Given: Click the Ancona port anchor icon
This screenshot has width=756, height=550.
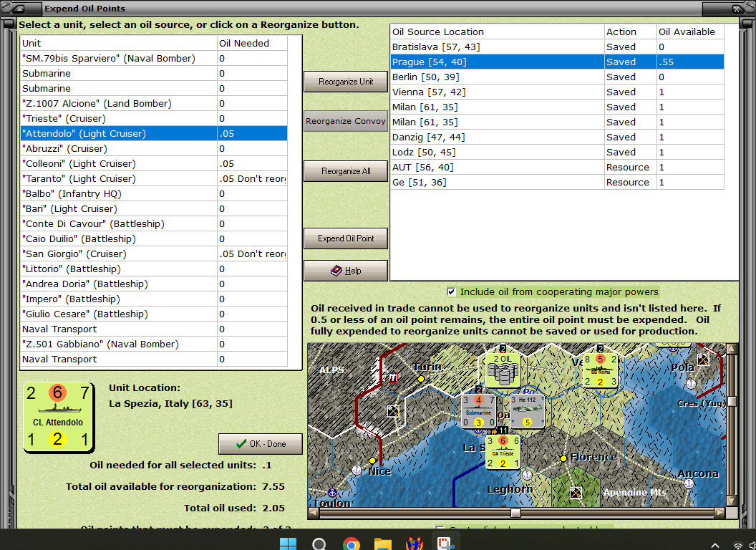Looking at the screenshot, I should pos(689,483).
